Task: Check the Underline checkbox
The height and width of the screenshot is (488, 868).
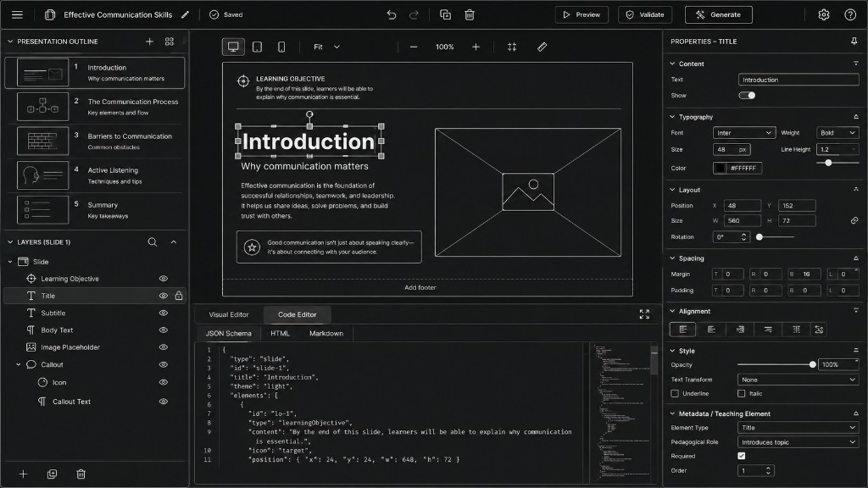Action: point(674,393)
